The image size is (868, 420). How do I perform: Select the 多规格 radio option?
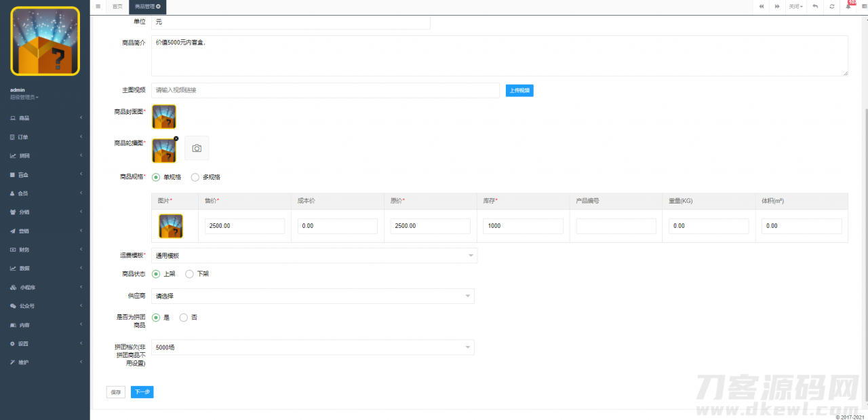(195, 177)
